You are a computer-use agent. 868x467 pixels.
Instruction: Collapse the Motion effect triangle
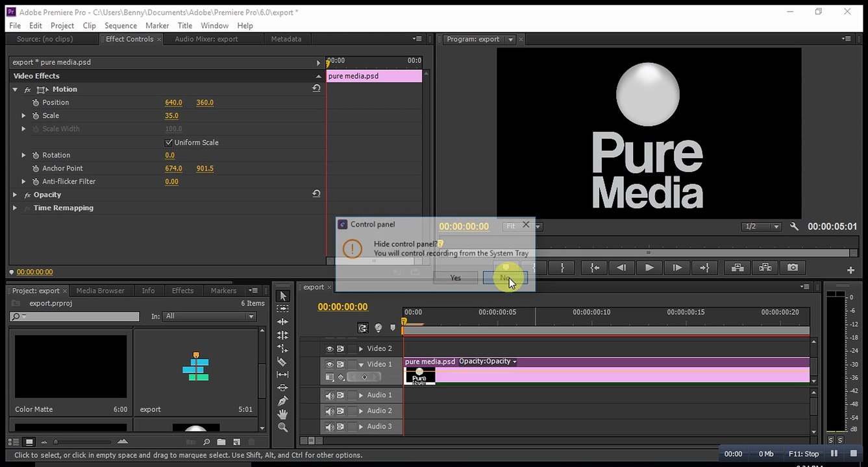(15, 89)
